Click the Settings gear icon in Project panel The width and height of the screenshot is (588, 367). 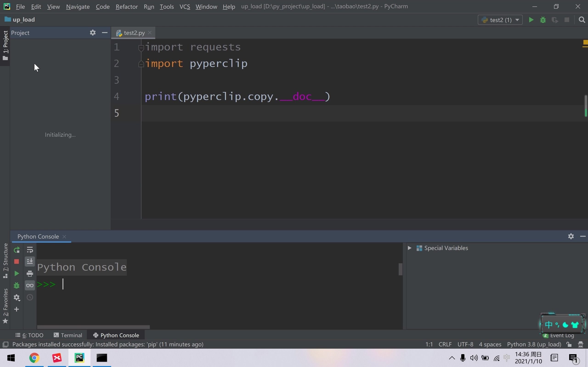(x=93, y=33)
